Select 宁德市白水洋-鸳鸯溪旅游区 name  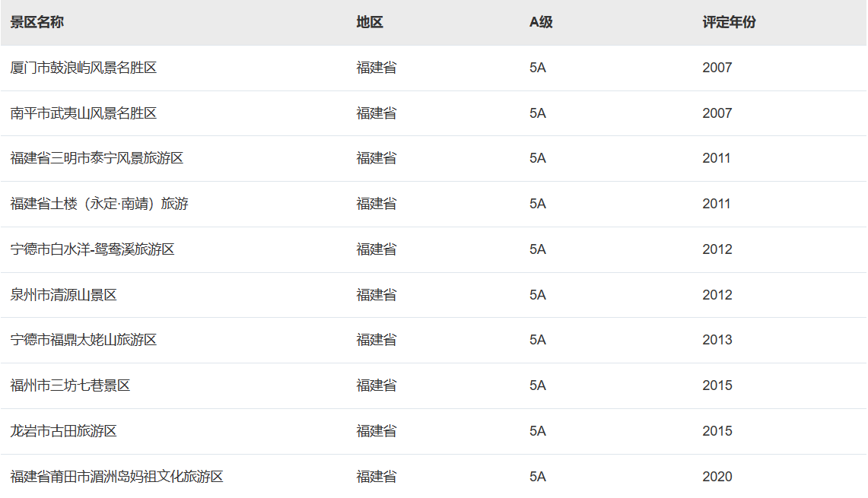pyautogui.click(x=92, y=249)
